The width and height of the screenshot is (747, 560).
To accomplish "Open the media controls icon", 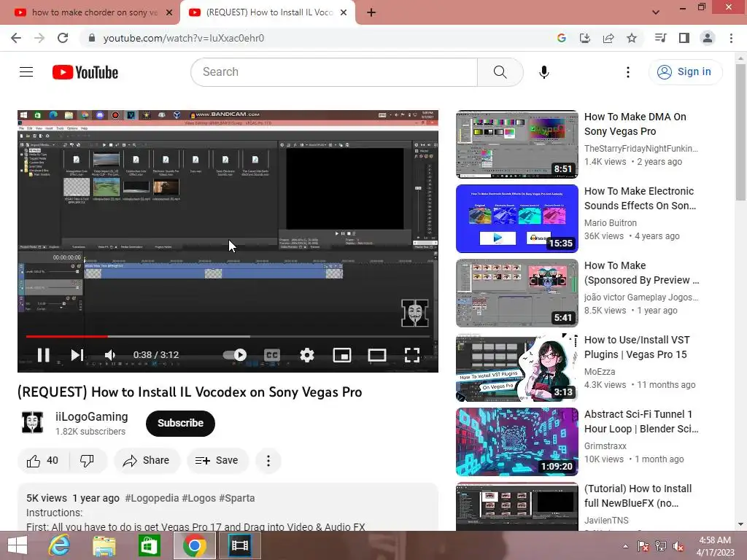I will [660, 38].
